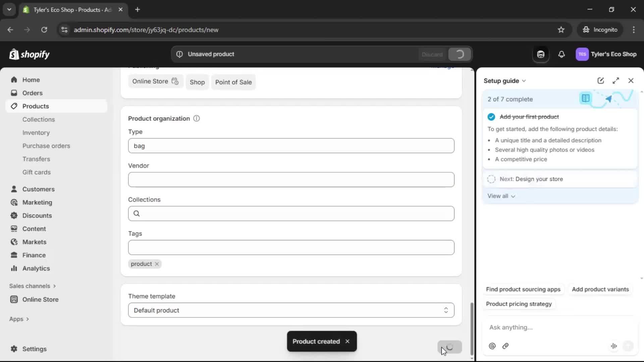Flip the save switch next to Discard

coord(459,54)
